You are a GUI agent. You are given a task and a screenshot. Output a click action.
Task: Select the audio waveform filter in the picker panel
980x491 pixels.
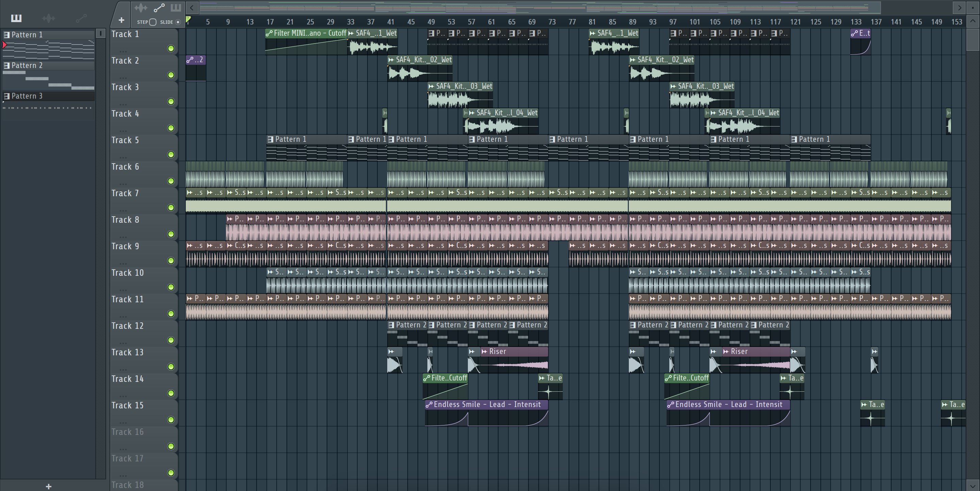[x=49, y=18]
